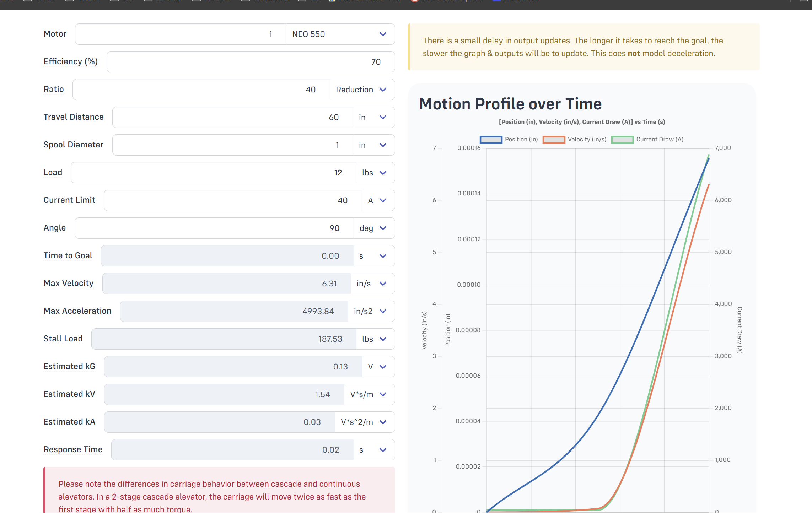Expand the Reduction ratio type dropdown
This screenshot has height=513, width=812.
pyautogui.click(x=361, y=90)
